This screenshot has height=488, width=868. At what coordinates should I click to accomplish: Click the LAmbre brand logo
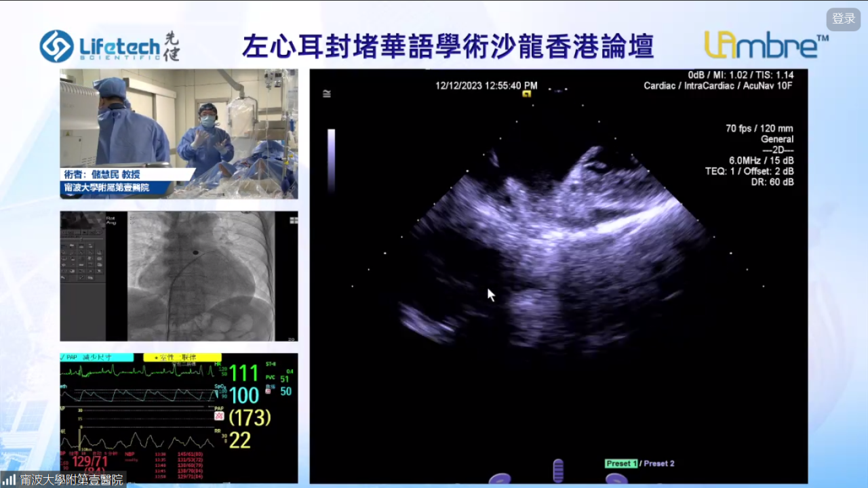[766, 45]
